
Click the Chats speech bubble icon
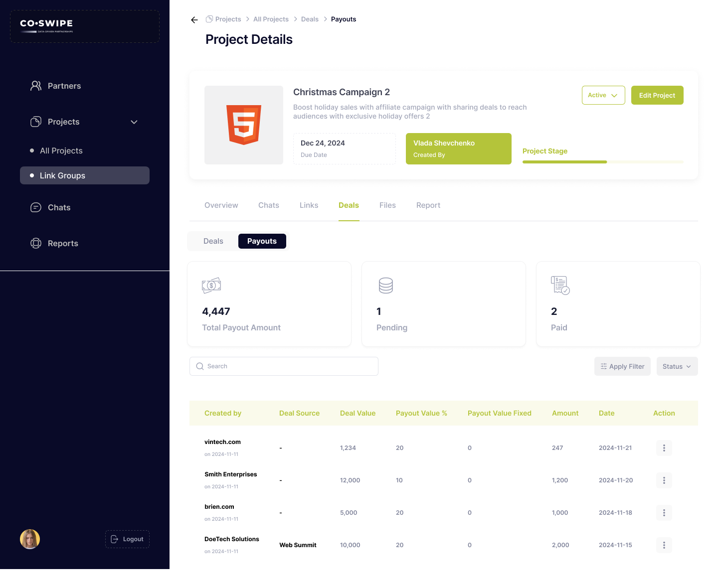coord(36,207)
